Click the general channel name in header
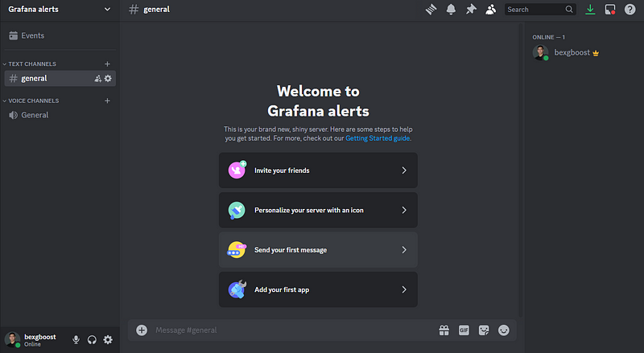Viewport: 644px width, 353px height. pyautogui.click(x=156, y=9)
